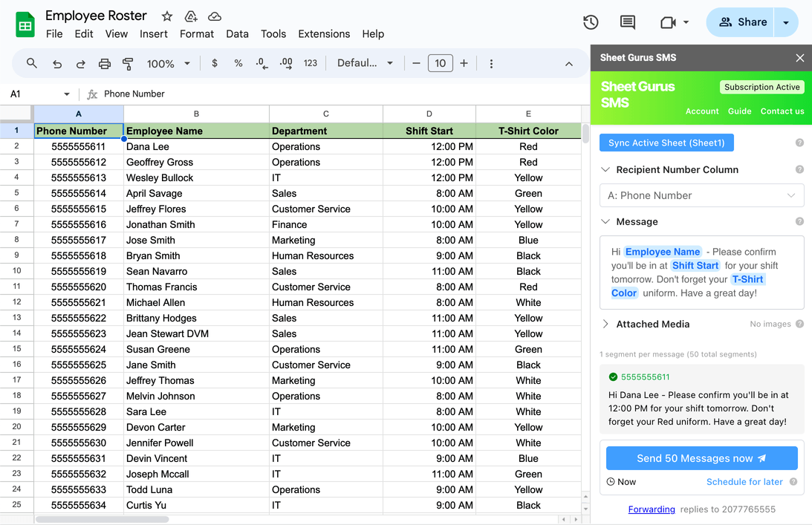This screenshot has width=812, height=525.
Task: Select the Employee Name token in the message
Action: tap(662, 251)
